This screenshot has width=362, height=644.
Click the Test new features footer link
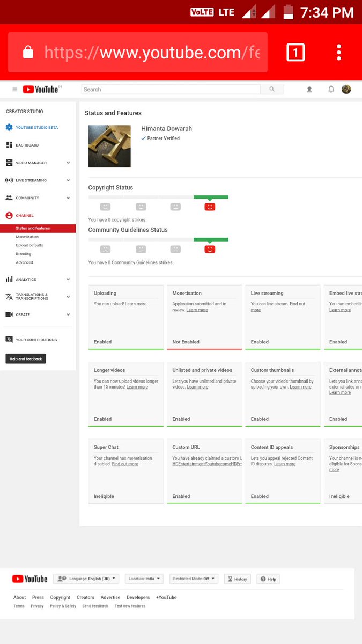(130, 606)
